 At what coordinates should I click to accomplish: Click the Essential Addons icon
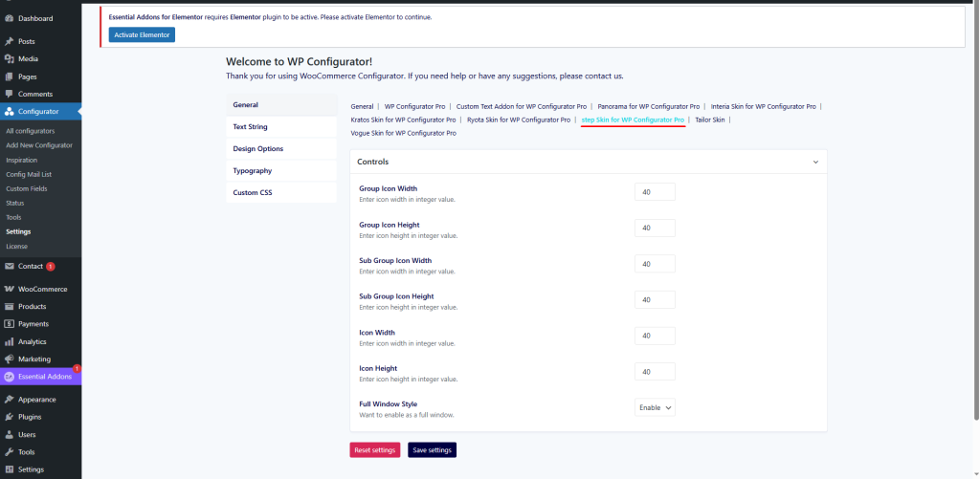pyautogui.click(x=10, y=377)
